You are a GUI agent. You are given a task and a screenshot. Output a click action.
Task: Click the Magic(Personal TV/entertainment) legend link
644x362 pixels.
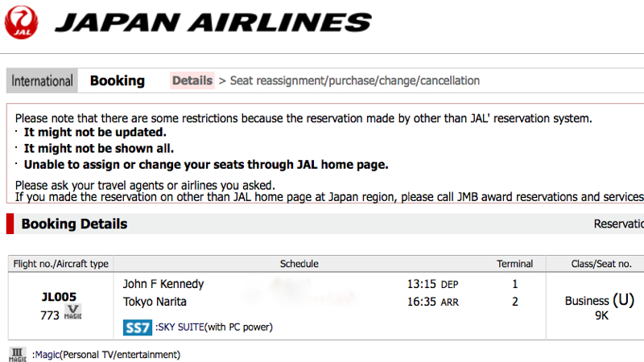(x=108, y=355)
